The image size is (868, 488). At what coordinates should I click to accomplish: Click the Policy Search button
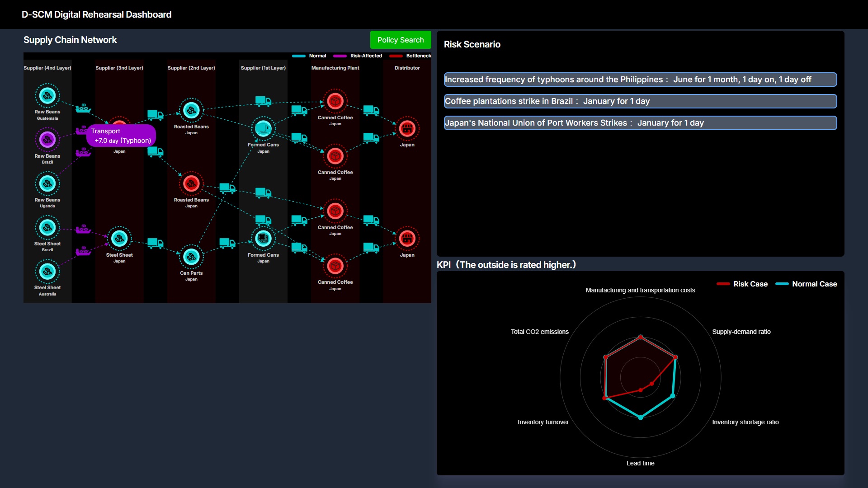click(400, 40)
